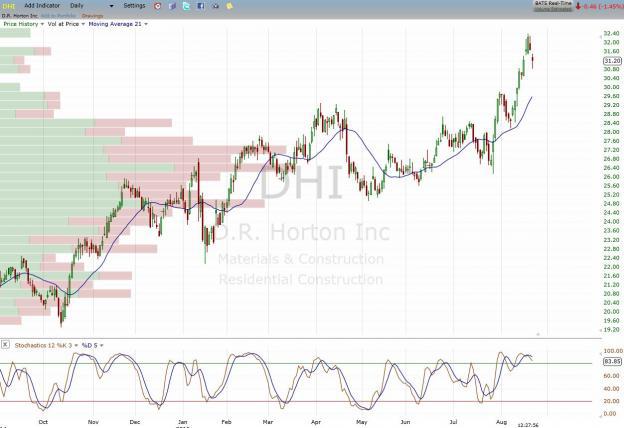The height and width of the screenshot is (428, 624).
Task: Click the Apr label on the time axis
Action: [316, 422]
